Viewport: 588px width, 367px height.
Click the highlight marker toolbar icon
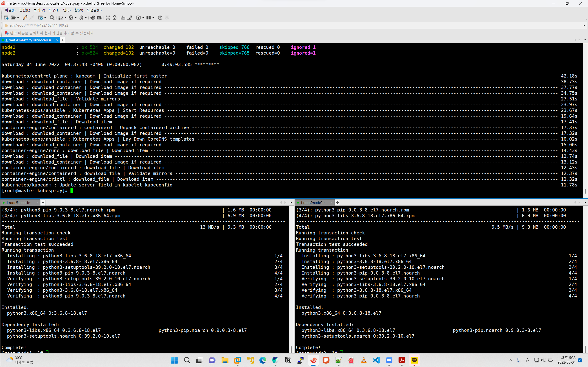[x=130, y=18]
